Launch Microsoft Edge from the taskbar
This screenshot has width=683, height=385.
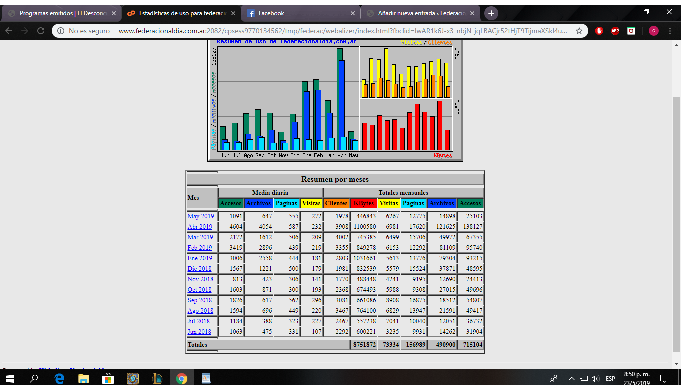59,378
